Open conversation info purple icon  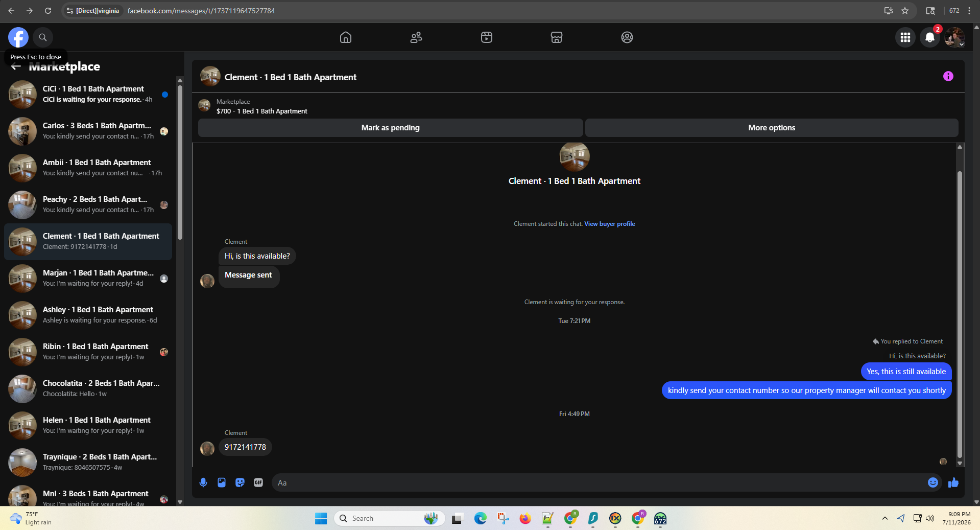948,76
